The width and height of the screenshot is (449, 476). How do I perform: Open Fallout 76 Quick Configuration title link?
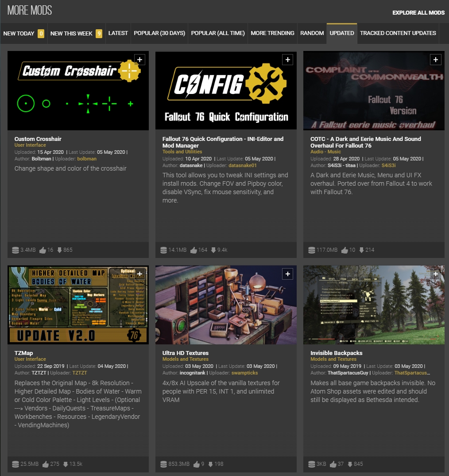pyautogui.click(x=223, y=142)
